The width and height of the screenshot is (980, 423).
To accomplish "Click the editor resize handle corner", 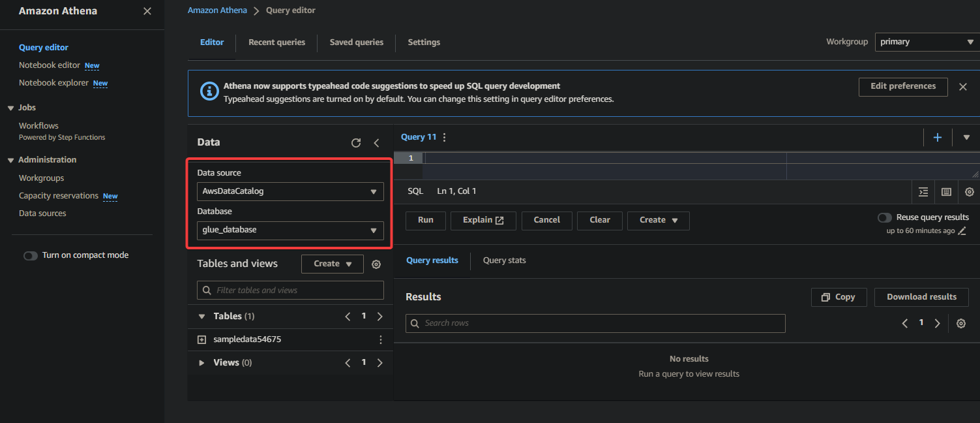I will [x=975, y=174].
